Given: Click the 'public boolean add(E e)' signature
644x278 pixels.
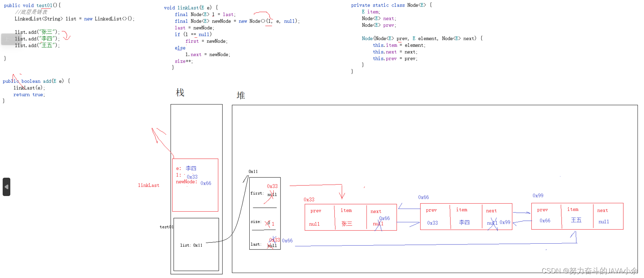Looking at the screenshot, I should click(36, 81).
